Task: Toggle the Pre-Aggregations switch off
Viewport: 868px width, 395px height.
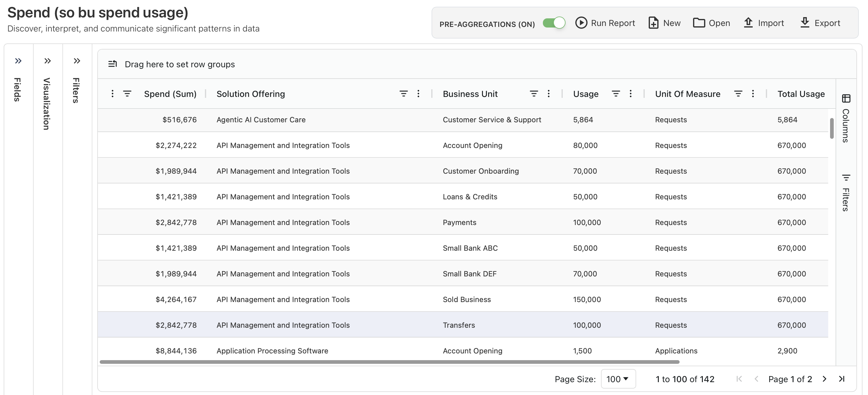Action: [554, 23]
